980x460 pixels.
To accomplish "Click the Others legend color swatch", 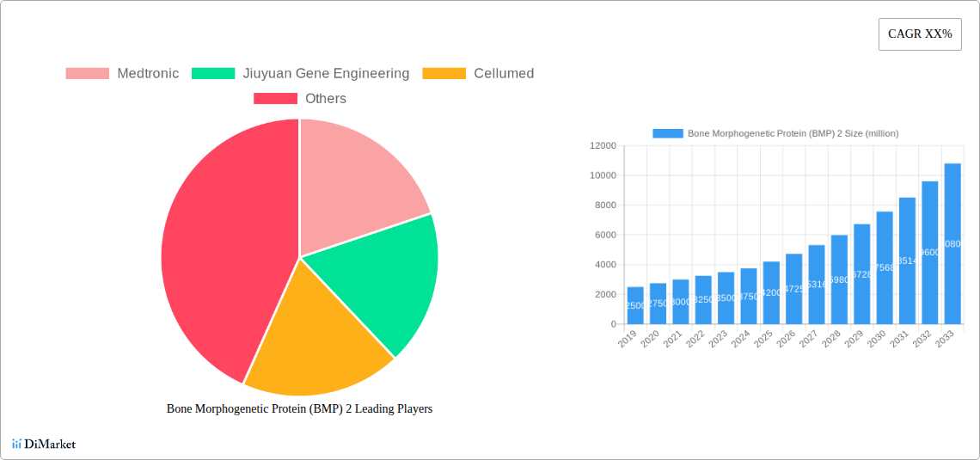I will pos(275,99).
